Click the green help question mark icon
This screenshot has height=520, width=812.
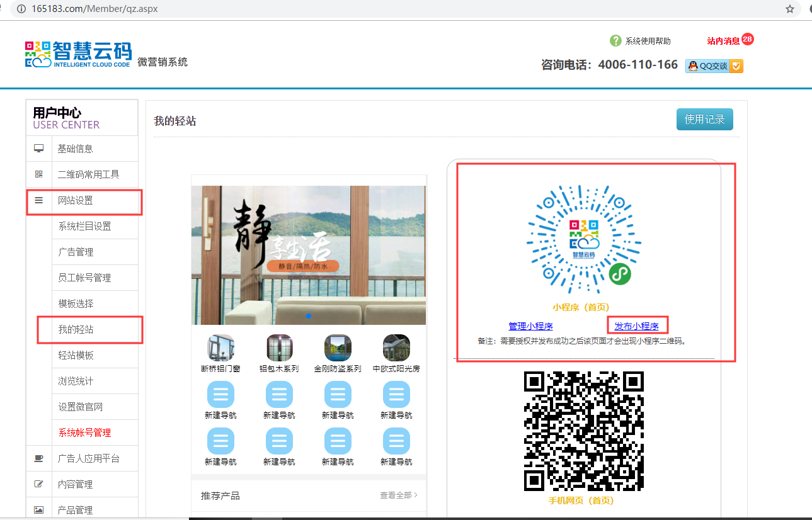615,41
